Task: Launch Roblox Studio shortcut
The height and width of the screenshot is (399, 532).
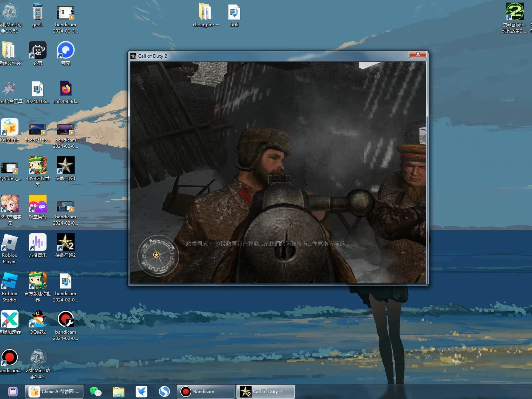Action: 10,287
